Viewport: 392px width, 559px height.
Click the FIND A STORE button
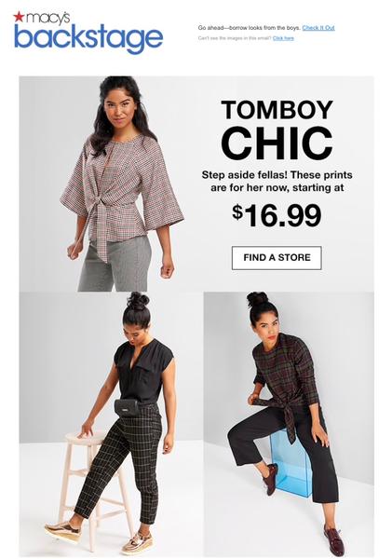click(277, 257)
